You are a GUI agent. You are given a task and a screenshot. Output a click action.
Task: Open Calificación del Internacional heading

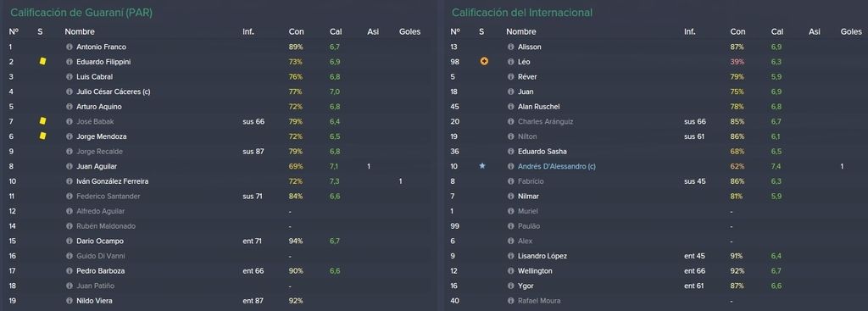pos(522,12)
